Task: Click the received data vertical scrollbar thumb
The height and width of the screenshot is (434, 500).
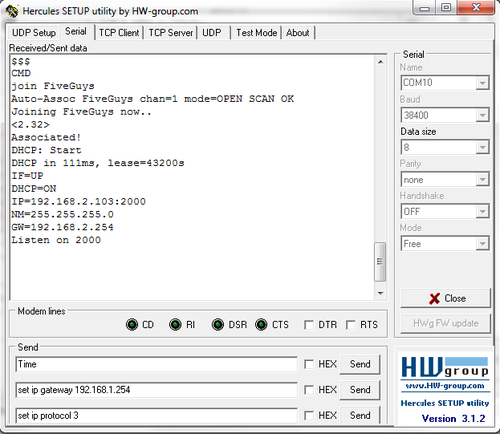Action: point(380,262)
